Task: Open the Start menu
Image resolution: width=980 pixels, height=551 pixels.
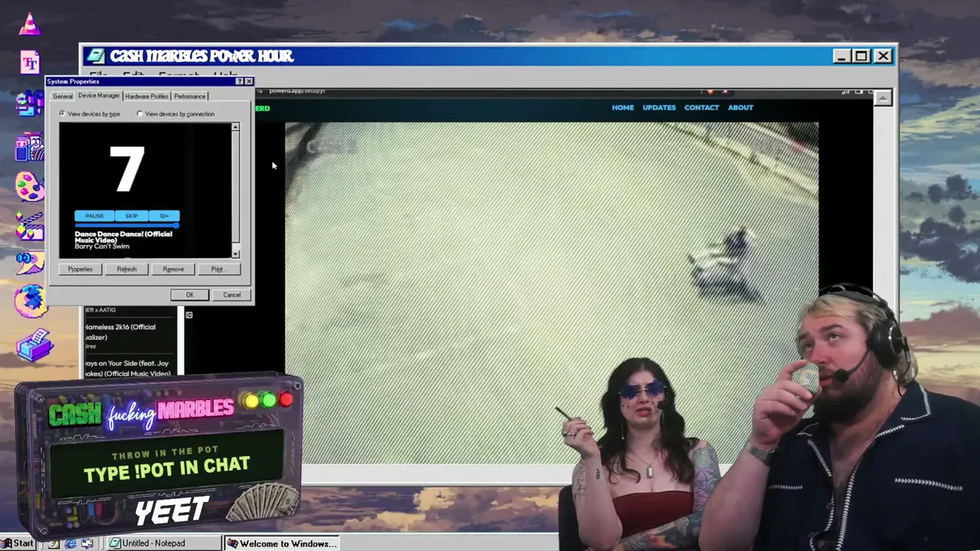Action: (18, 543)
